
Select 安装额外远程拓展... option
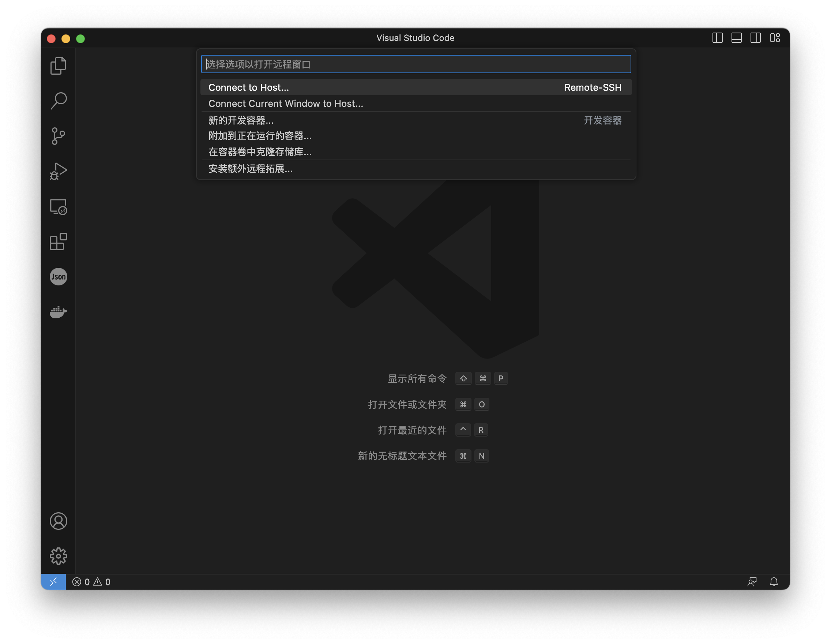(x=416, y=169)
